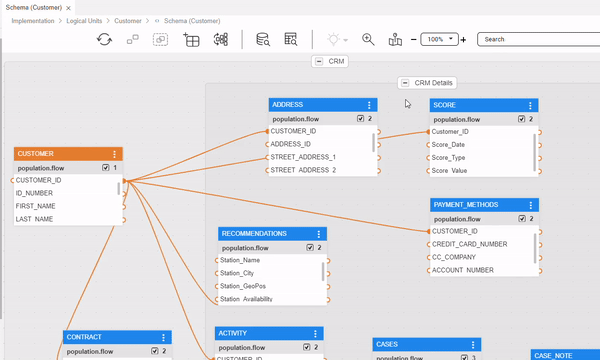
Task: Open the ADDRESS table three-dot menu
Action: click(369, 105)
